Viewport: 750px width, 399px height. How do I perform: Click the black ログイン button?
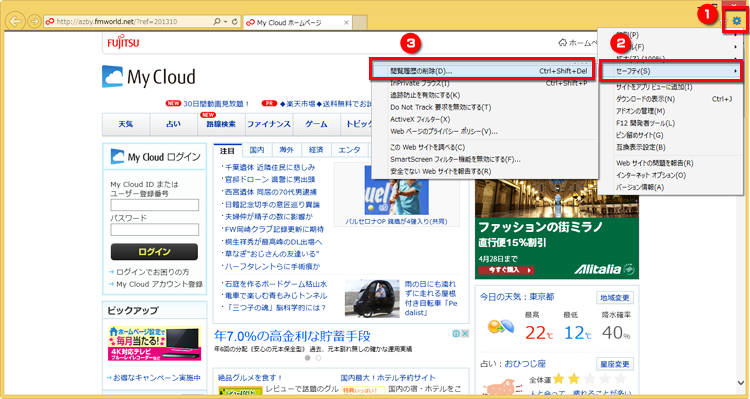pos(154,252)
